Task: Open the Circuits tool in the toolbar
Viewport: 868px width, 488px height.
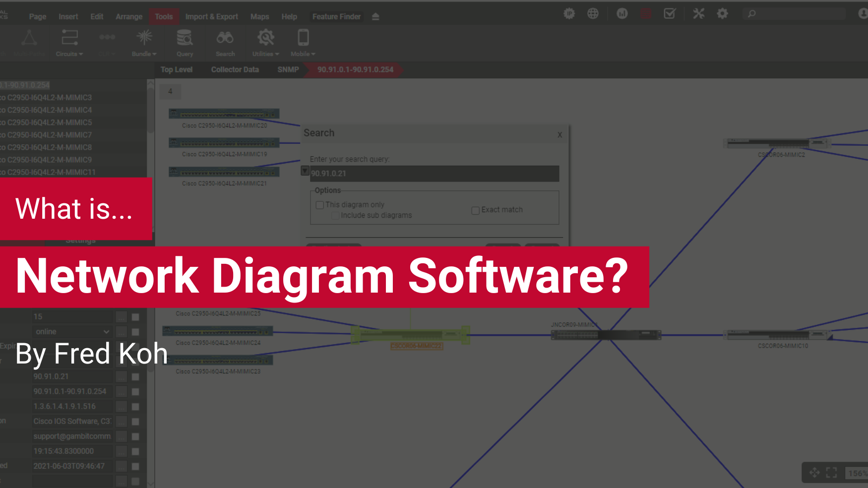Action: coord(69,42)
